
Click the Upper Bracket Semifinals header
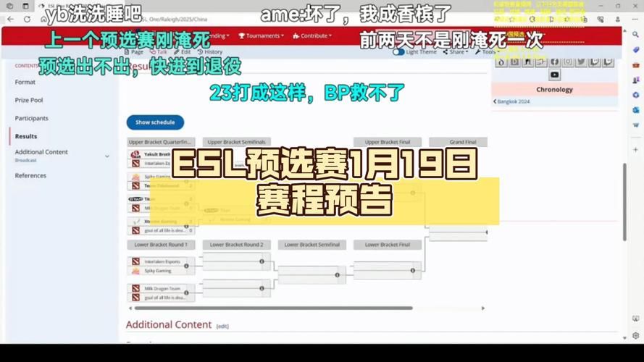(237, 142)
